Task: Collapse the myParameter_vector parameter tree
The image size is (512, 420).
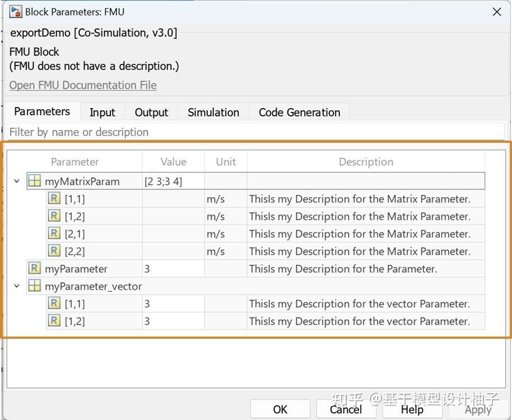Action: click(17, 286)
